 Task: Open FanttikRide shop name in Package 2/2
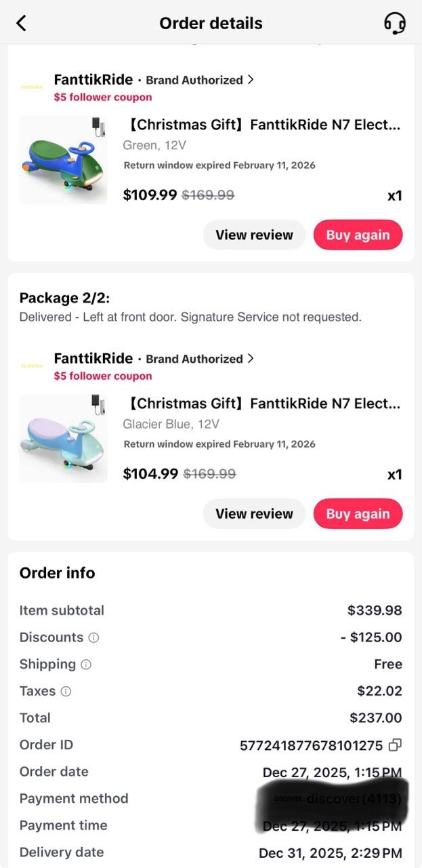[93, 358]
